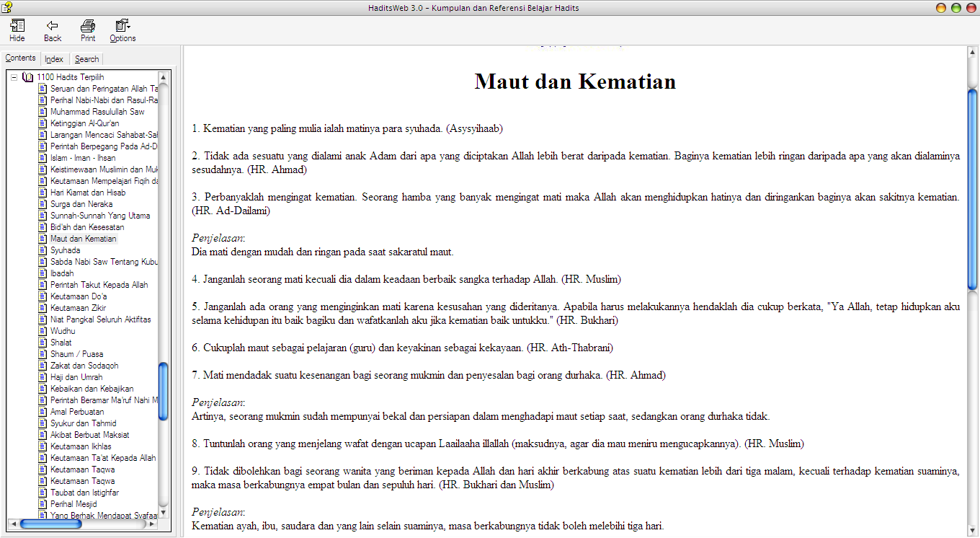Select the Maut dan Kematian topic

coord(84,239)
